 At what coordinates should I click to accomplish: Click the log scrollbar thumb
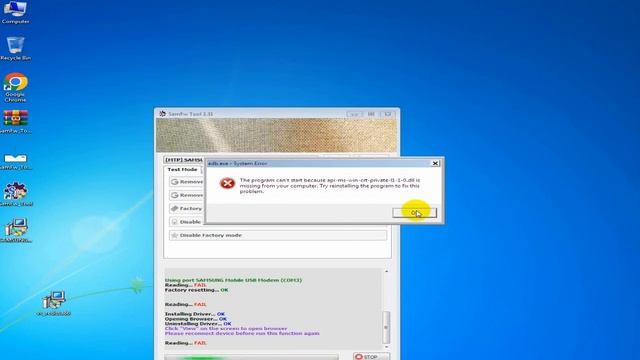point(386,327)
